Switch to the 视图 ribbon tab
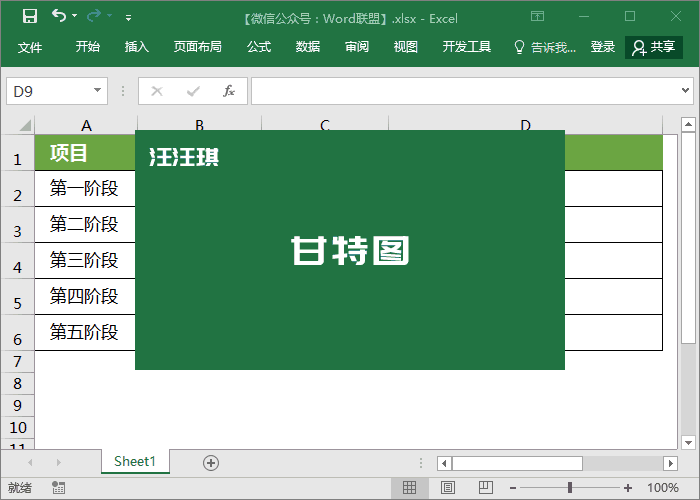The width and height of the screenshot is (700, 500). pos(405,47)
